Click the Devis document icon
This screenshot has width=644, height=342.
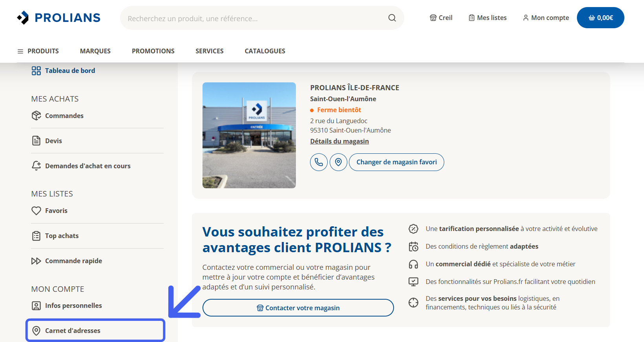click(36, 141)
